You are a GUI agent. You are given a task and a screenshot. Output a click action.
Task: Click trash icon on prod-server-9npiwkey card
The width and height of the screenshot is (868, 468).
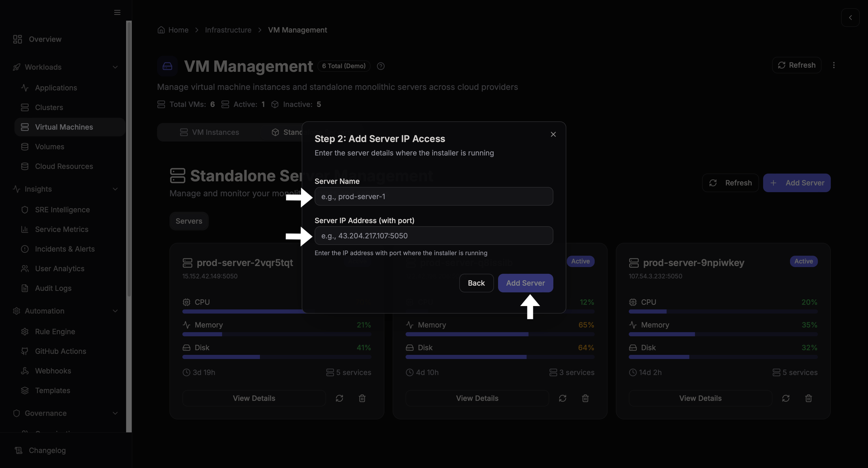[808, 398]
